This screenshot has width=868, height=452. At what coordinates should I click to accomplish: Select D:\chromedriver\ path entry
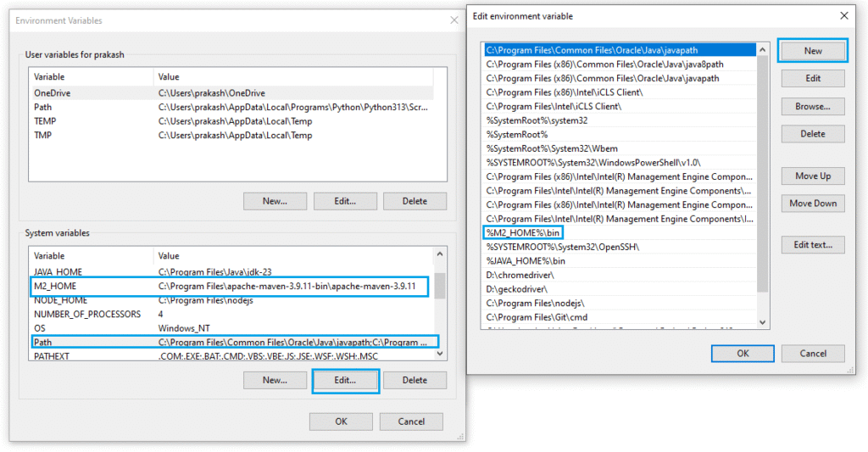tap(620, 275)
